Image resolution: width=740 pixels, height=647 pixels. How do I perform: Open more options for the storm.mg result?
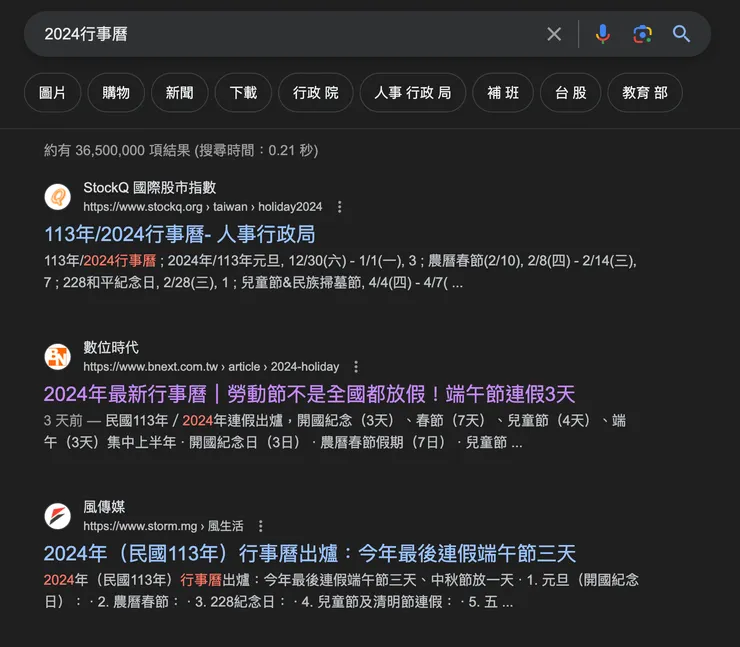tap(261, 526)
